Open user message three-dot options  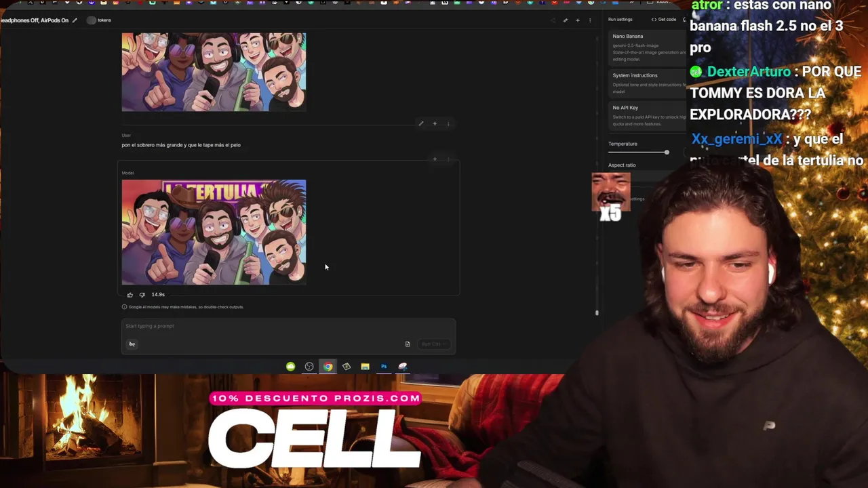[448, 124]
